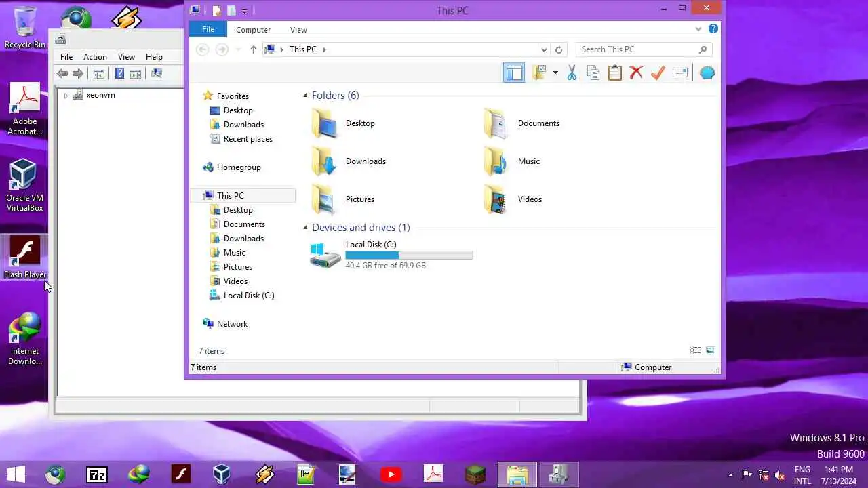The width and height of the screenshot is (868, 488).
Task: Click the Paste clipboard icon in Explorer toolbar
Action: click(615, 73)
